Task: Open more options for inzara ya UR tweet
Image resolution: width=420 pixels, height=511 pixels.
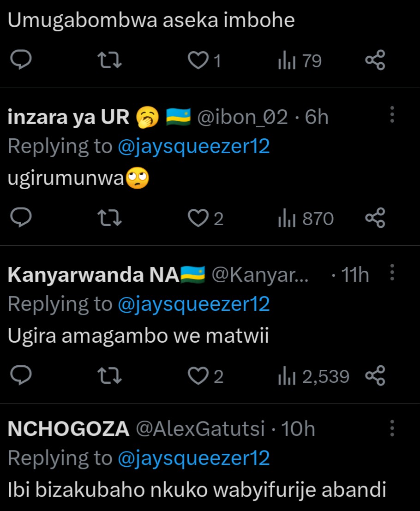Action: pyautogui.click(x=392, y=114)
